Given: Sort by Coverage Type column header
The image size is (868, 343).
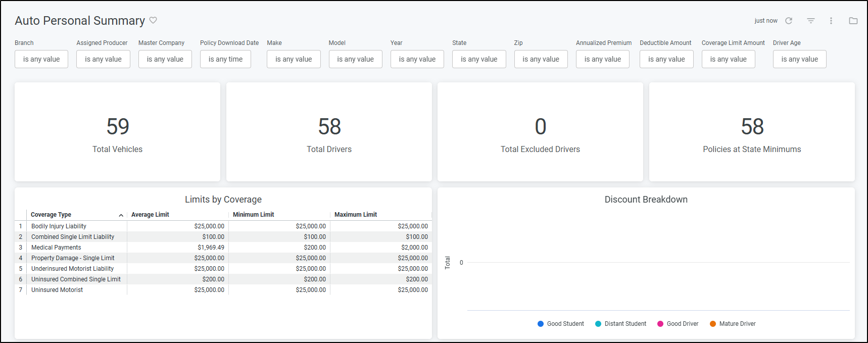Looking at the screenshot, I should coord(51,215).
